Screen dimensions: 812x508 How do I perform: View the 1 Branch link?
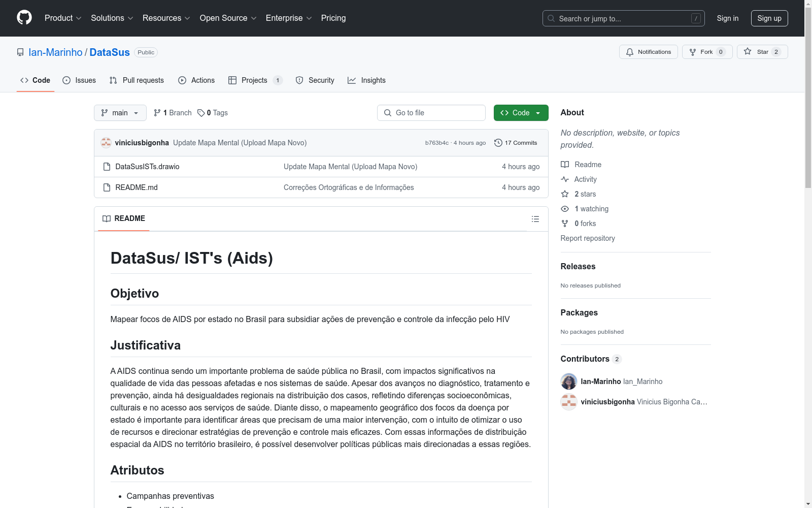tap(173, 113)
